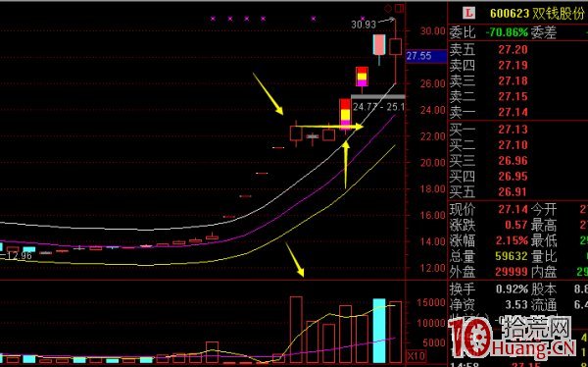
Task: Click the 今开 label
Action: pos(543,210)
